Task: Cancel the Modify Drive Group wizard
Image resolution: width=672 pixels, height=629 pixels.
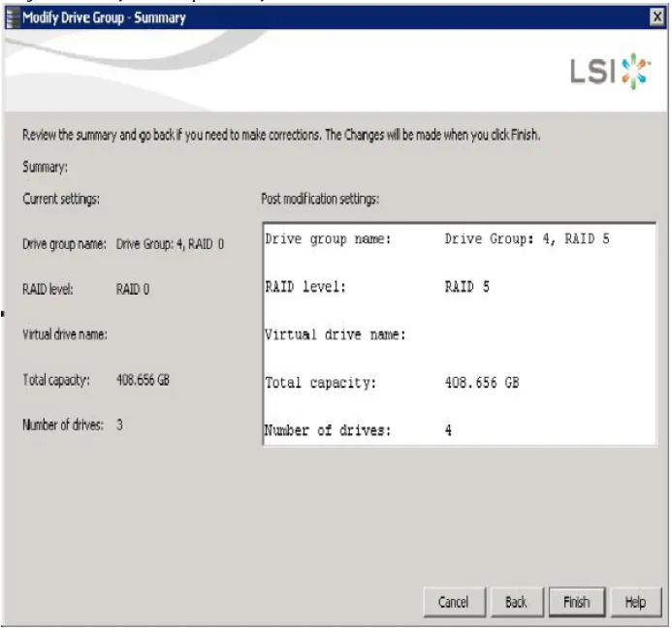Action: [453, 602]
